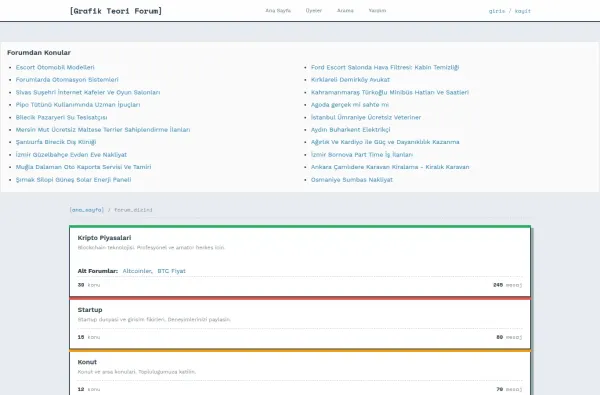Open topic Escort Otomobil Modelleri
Viewport: 600px width, 395px height.
coord(55,67)
